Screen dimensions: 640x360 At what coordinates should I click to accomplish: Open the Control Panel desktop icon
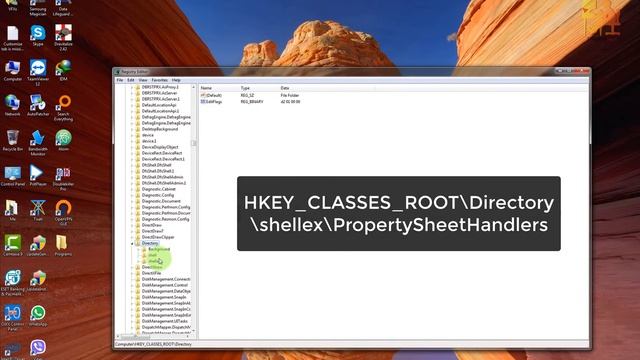[x=12, y=176]
